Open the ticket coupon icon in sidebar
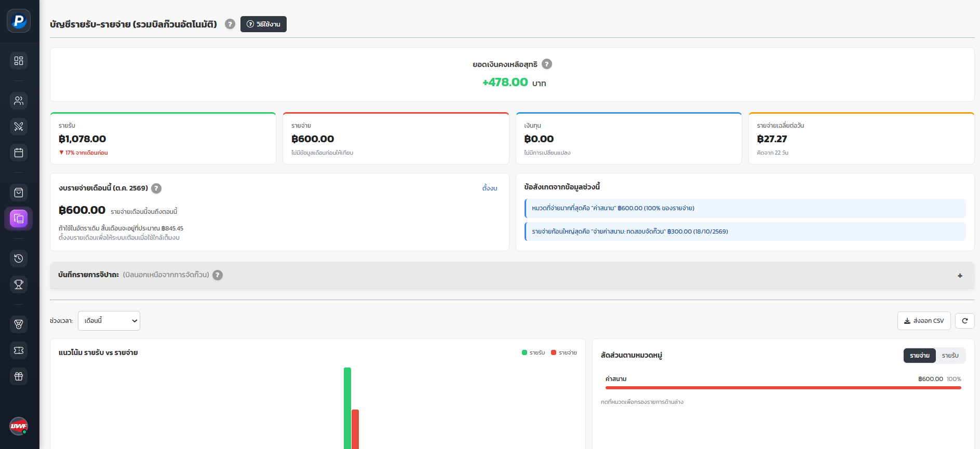 (x=19, y=350)
